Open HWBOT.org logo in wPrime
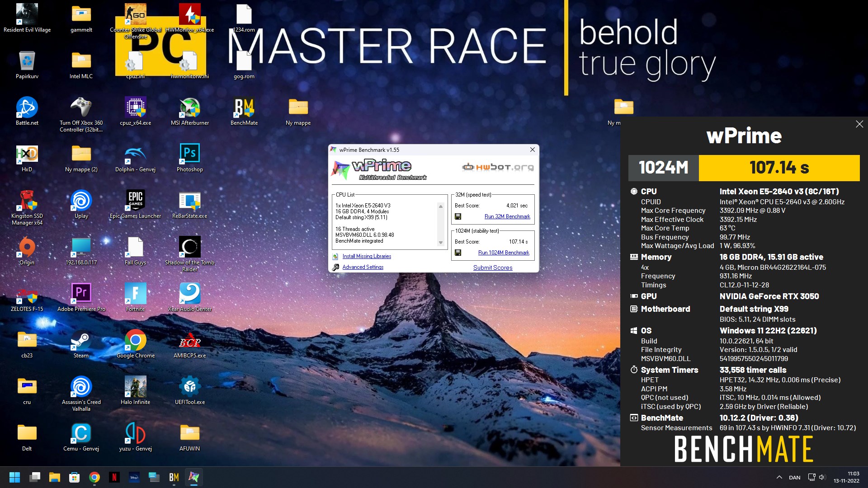The height and width of the screenshot is (488, 868). coord(498,167)
